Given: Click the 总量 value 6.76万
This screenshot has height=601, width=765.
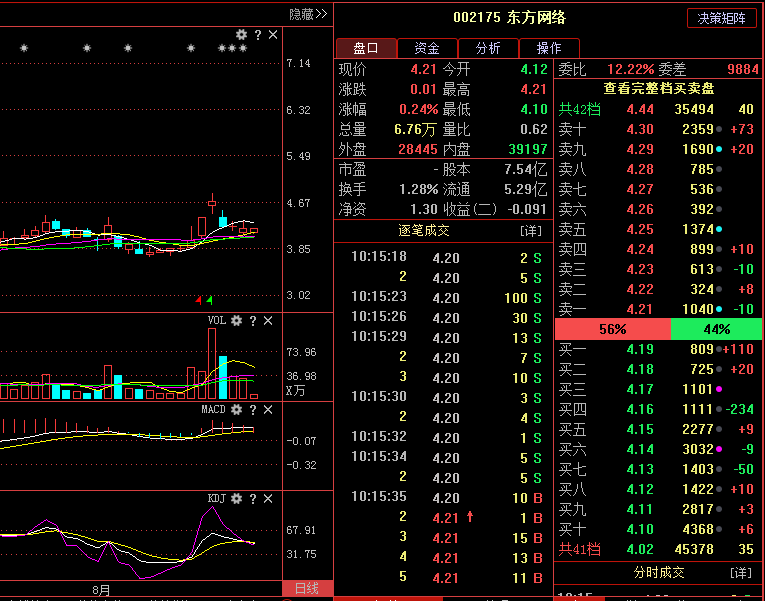Looking at the screenshot, I should [416, 129].
